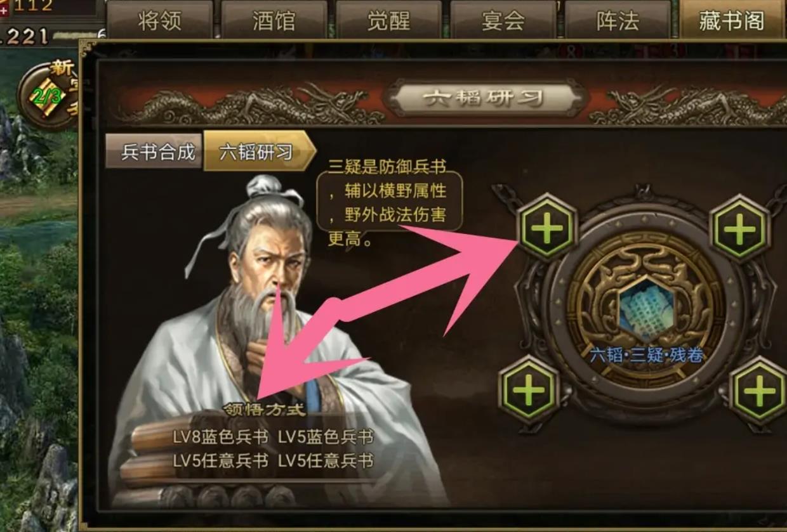
Task: Click the LV8蓝色兵书 requirement text
Action: (x=220, y=438)
